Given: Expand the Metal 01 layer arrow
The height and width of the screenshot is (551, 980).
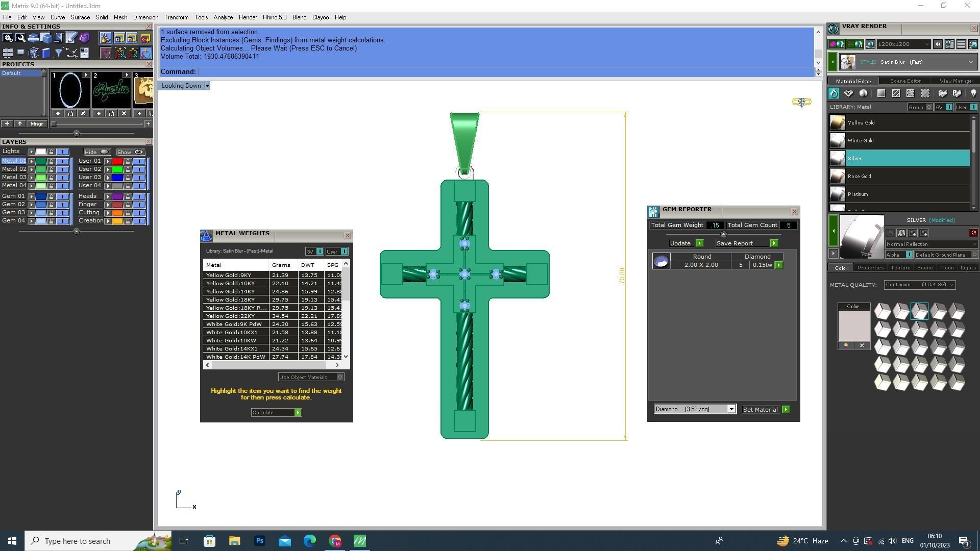Looking at the screenshot, I should [x=31, y=161].
